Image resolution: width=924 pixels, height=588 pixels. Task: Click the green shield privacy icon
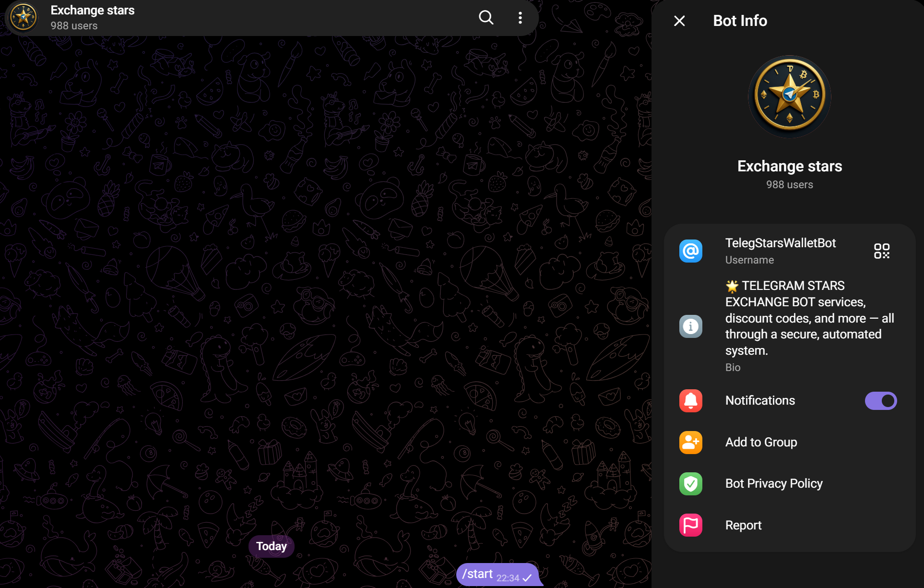point(691,484)
